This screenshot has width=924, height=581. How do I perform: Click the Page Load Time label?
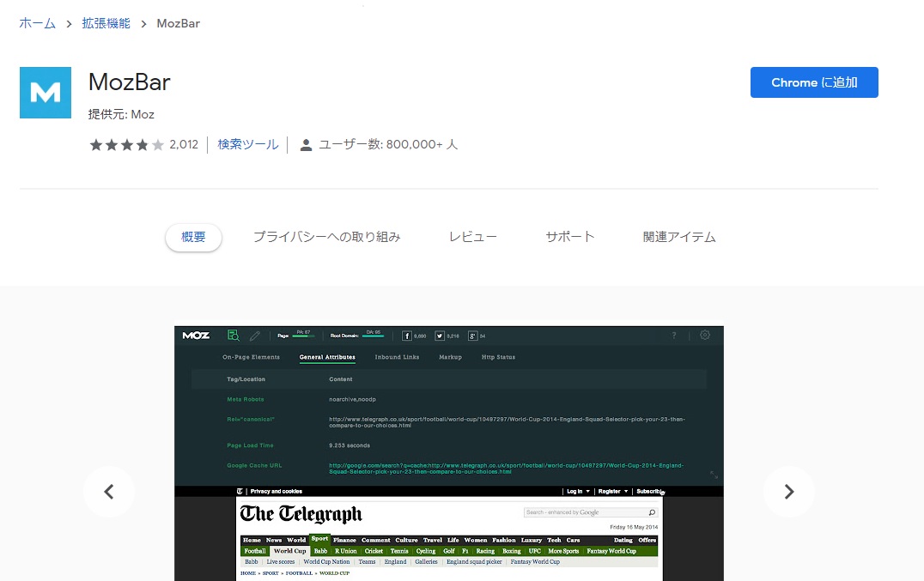[x=251, y=445]
